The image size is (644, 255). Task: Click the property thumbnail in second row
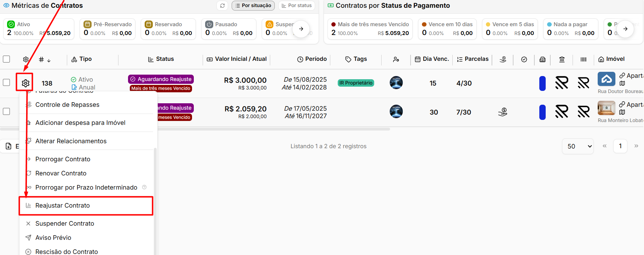tap(607, 108)
